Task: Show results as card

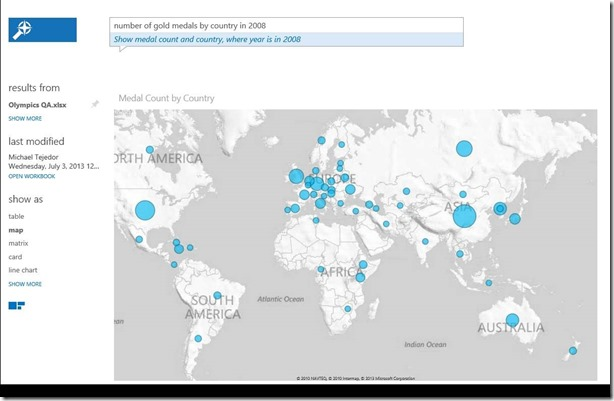Action: pos(15,257)
